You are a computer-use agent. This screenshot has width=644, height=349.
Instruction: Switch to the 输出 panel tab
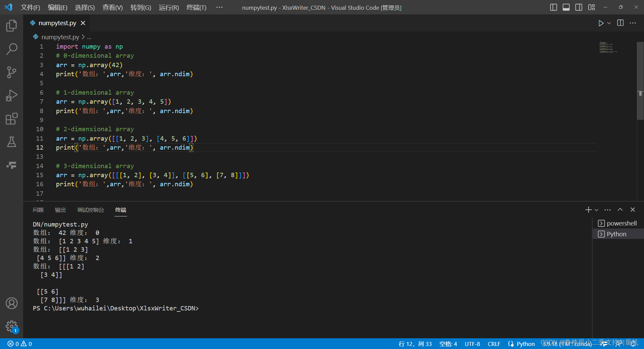60,210
